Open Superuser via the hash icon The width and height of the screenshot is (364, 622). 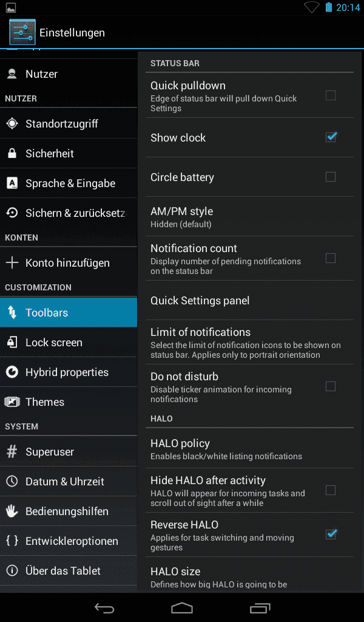12,451
